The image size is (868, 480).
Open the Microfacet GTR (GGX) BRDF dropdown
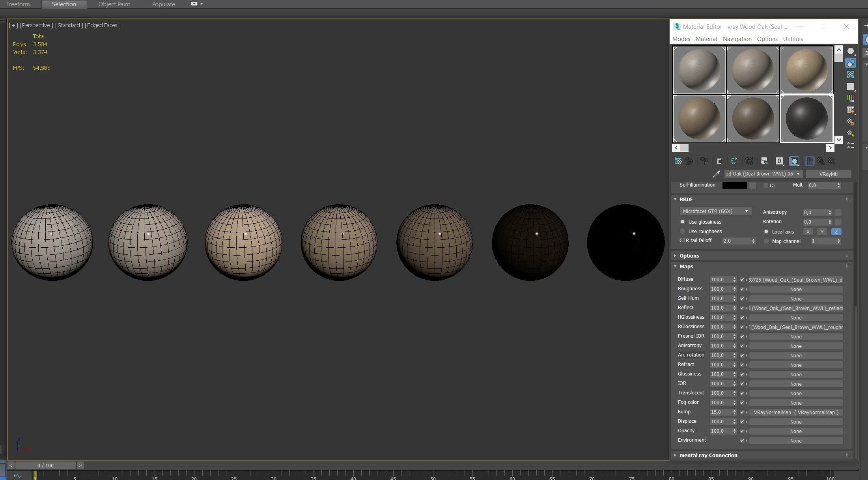point(715,211)
